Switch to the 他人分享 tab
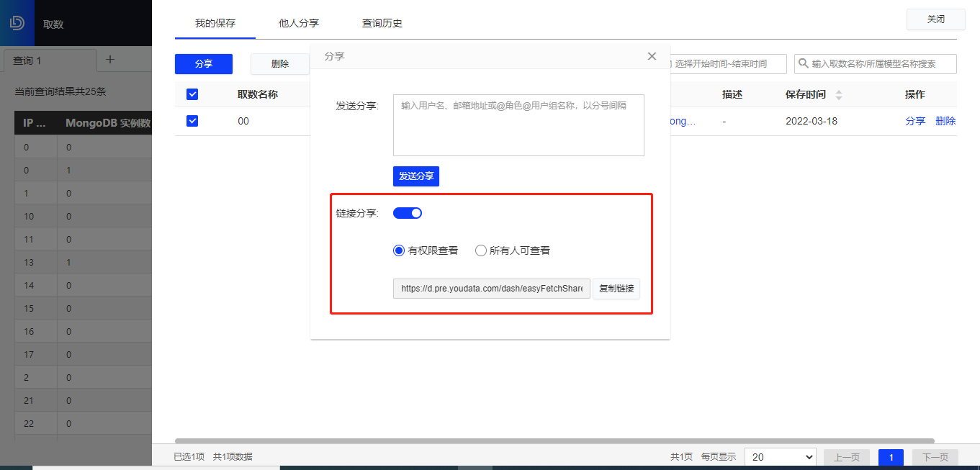The width and height of the screenshot is (980, 470). (299, 23)
